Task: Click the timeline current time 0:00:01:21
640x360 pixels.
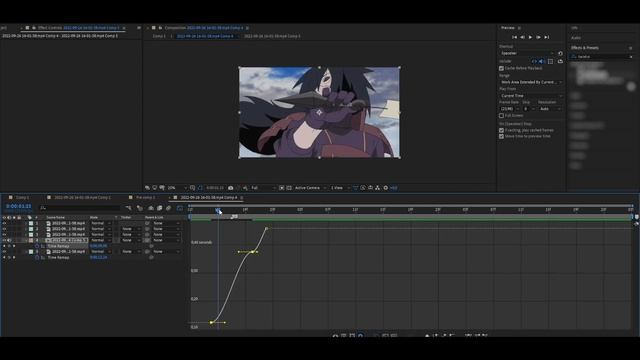Action: click(19, 207)
